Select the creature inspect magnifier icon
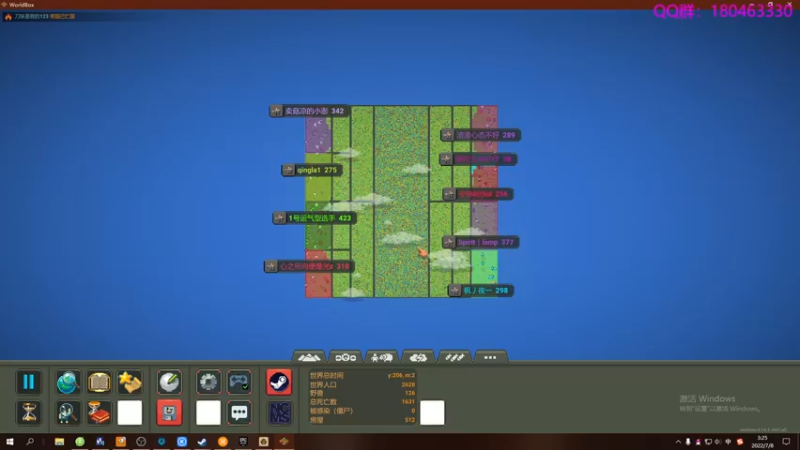 (x=68, y=412)
